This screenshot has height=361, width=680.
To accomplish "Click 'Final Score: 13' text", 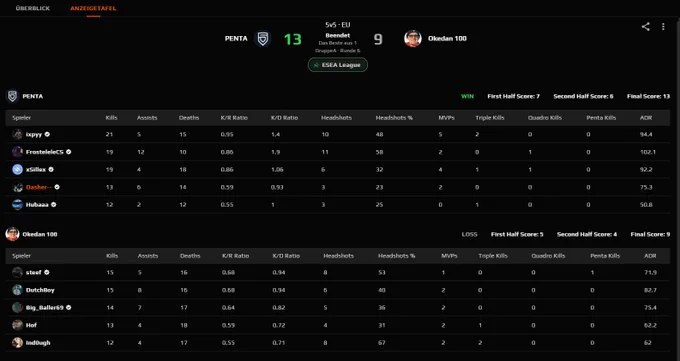I will 648,96.
